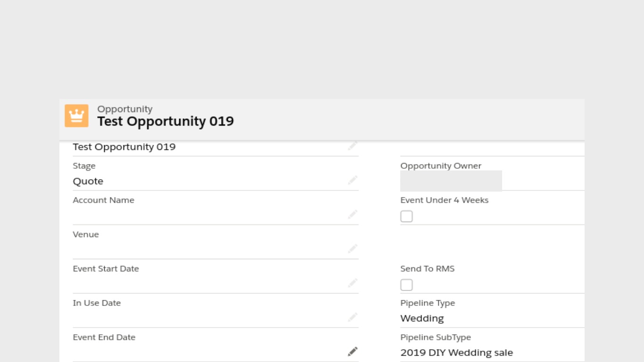The width and height of the screenshot is (644, 362).
Task: Click the Event Start Date label
Action: 106,269
